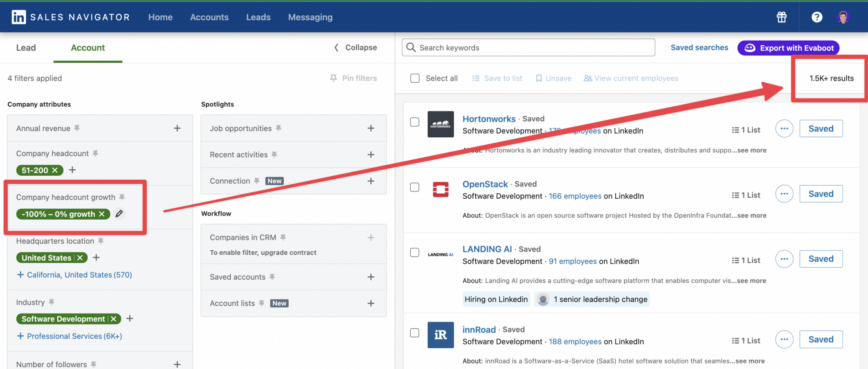Viewport: 868px width, 369px height.
Task: Open Messaging in top navigation
Action: point(310,17)
